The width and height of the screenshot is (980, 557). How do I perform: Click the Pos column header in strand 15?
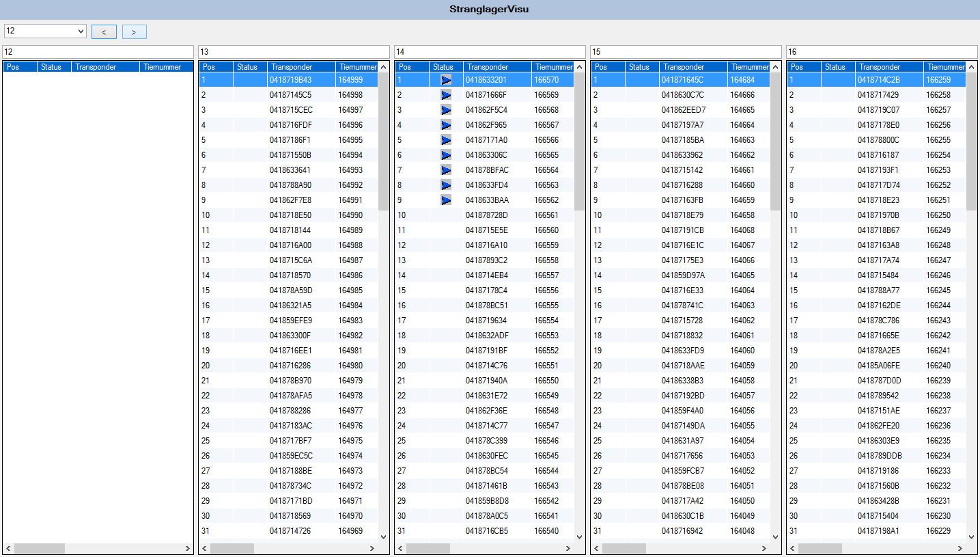[x=608, y=67]
